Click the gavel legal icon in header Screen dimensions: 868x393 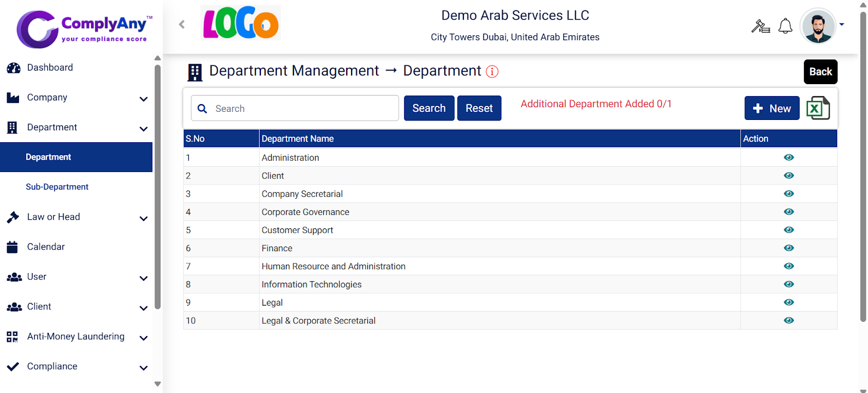760,26
